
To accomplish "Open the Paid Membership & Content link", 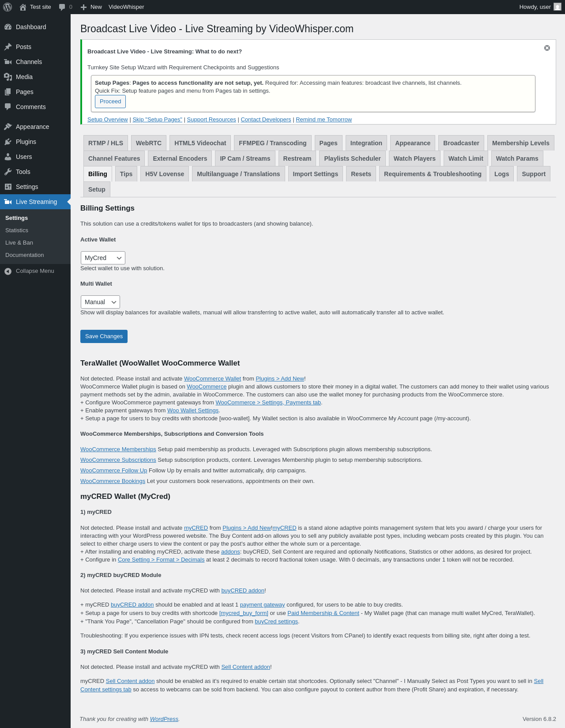I will click(323, 613).
